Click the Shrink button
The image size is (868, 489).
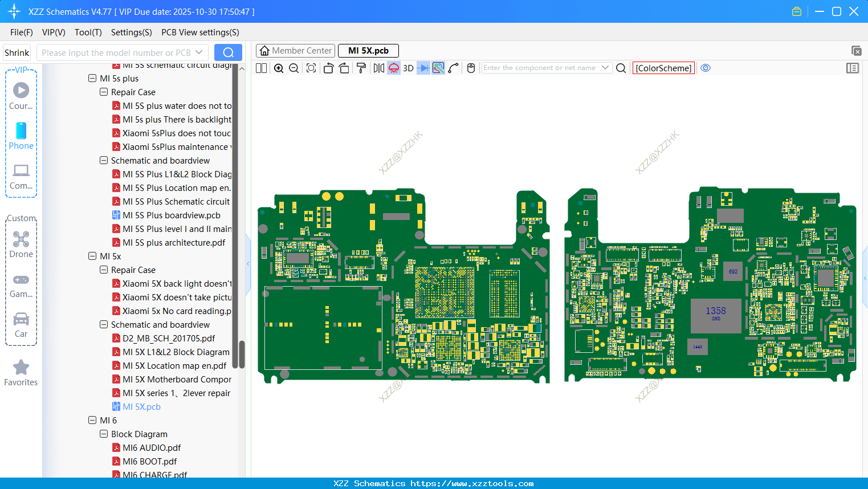17,53
